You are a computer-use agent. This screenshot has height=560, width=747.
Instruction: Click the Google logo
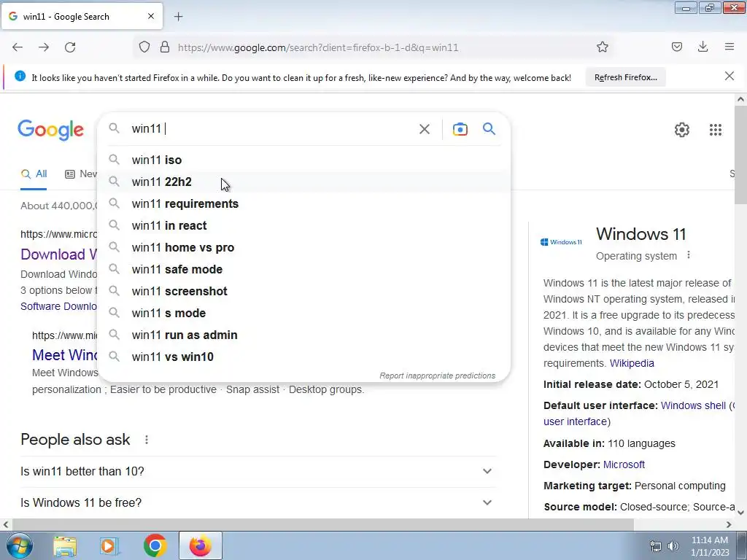click(x=50, y=130)
